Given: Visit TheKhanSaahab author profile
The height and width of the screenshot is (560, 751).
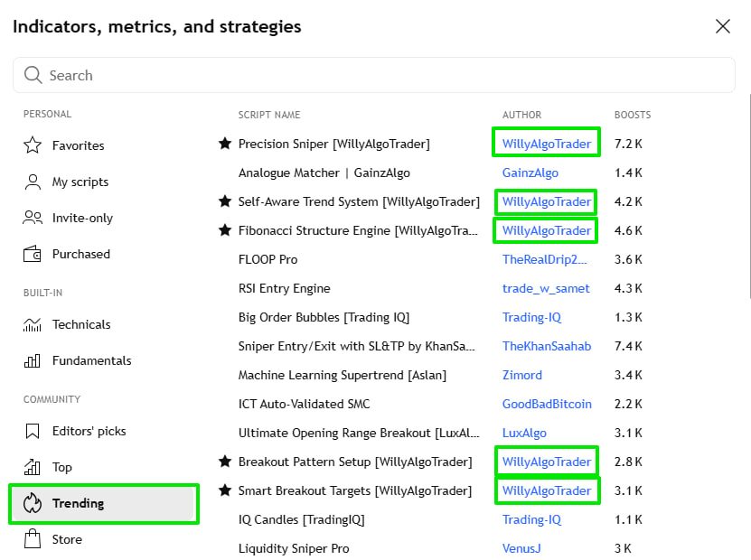Looking at the screenshot, I should click(x=547, y=346).
